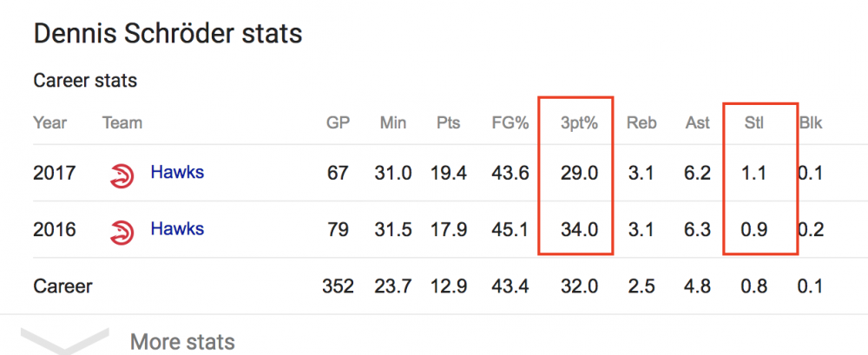
Task: Select the Pts column header
Action: coord(448,123)
